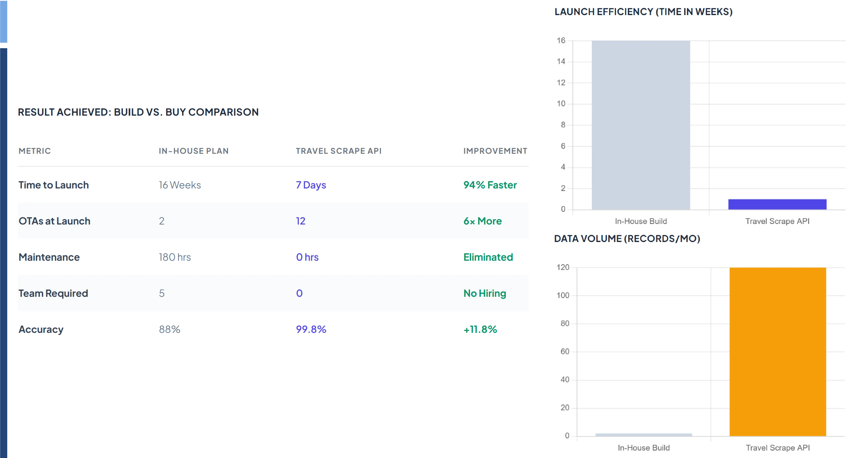
Task: Click the '16' axis tick in Launch Efficiency chart
Action: tap(561, 40)
